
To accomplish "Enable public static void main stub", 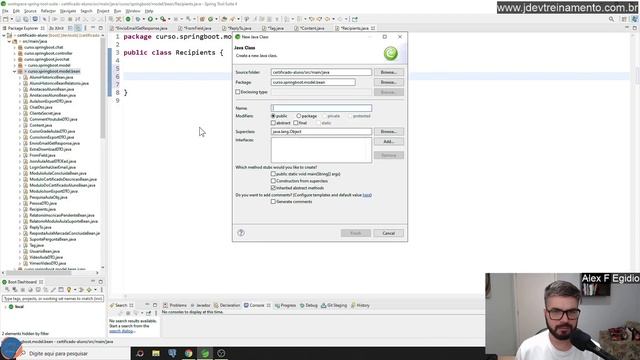I will (x=273, y=174).
